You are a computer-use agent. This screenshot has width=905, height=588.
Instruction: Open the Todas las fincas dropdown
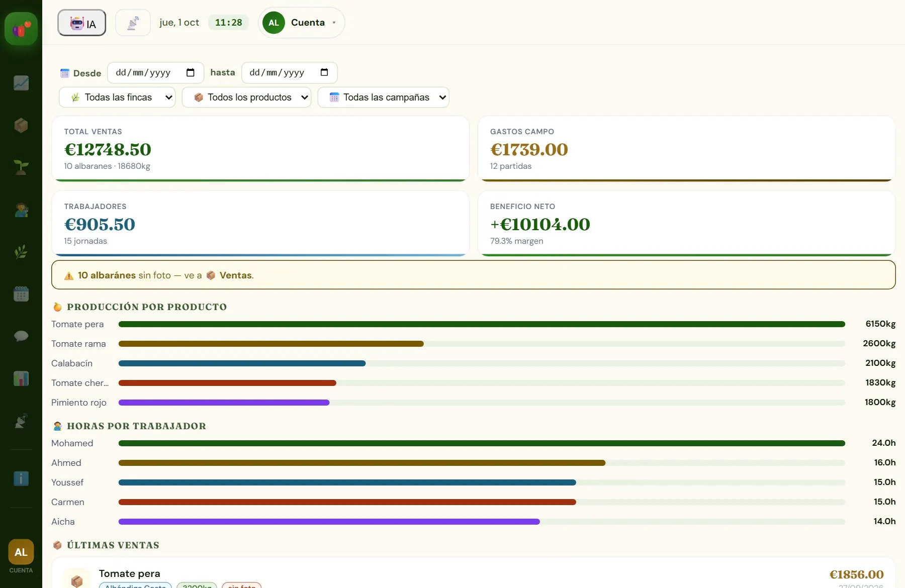[x=117, y=97]
